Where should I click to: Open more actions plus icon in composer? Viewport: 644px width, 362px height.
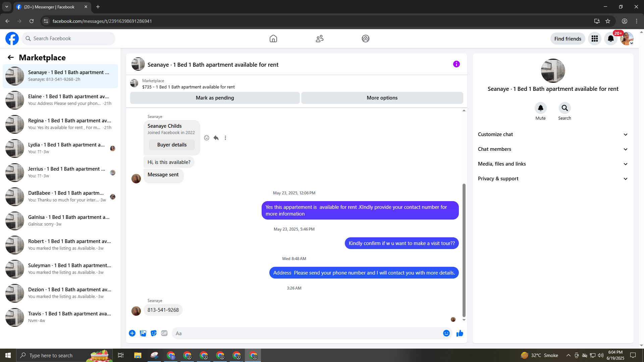tap(132, 333)
